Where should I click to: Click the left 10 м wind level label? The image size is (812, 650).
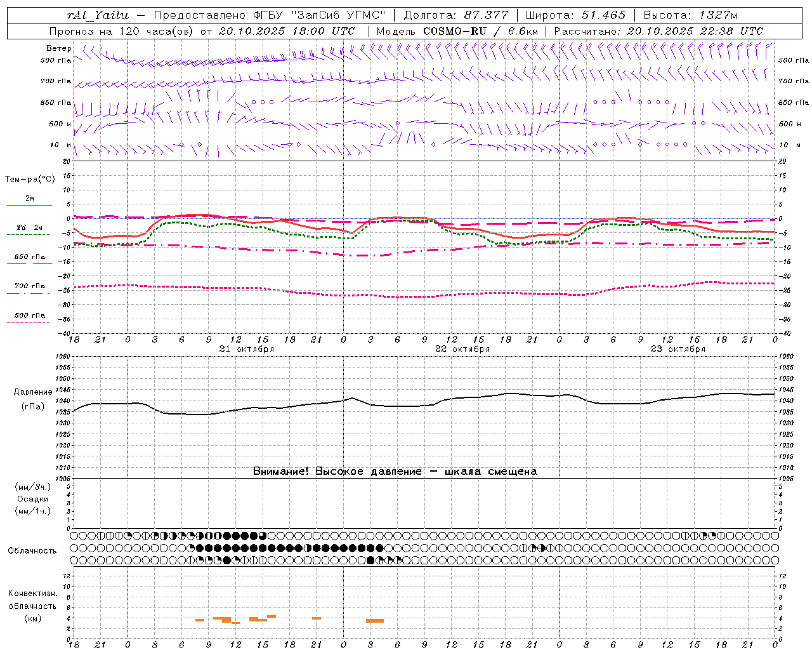(60, 145)
